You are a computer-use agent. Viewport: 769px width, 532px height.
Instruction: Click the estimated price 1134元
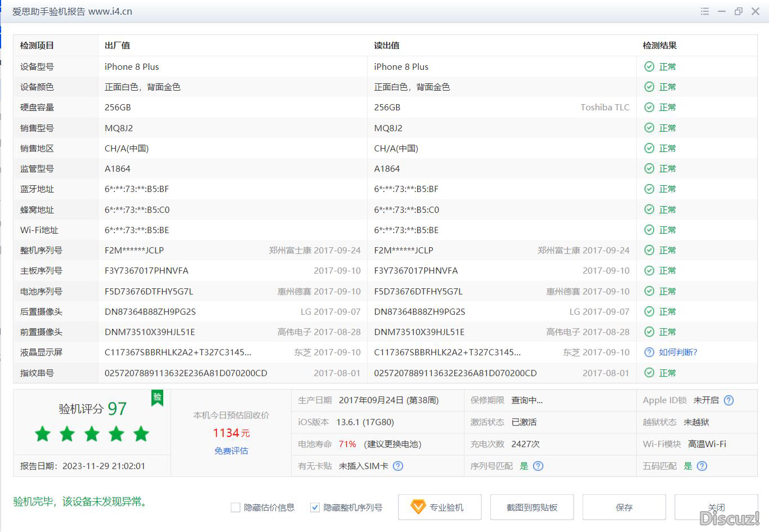[x=231, y=433]
